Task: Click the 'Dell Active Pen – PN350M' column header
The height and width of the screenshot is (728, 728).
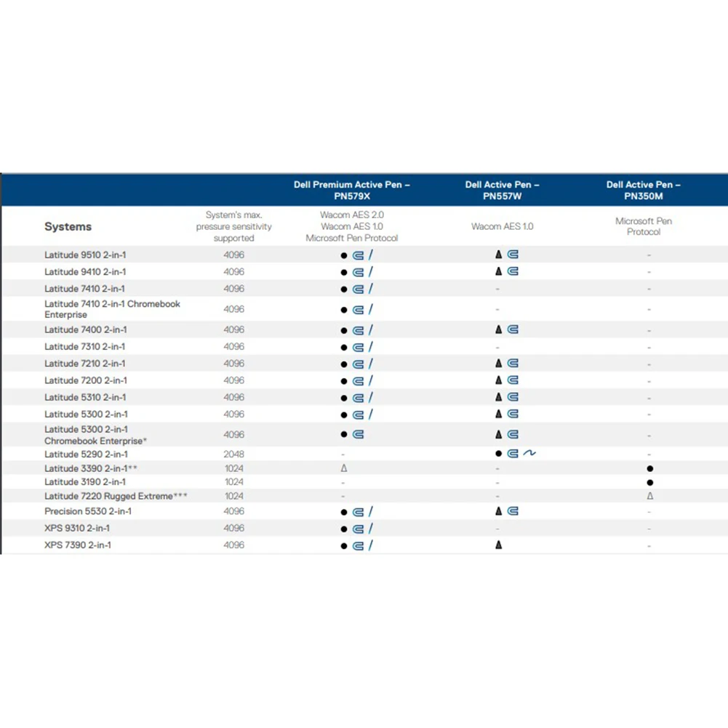Action: pyautogui.click(x=644, y=191)
